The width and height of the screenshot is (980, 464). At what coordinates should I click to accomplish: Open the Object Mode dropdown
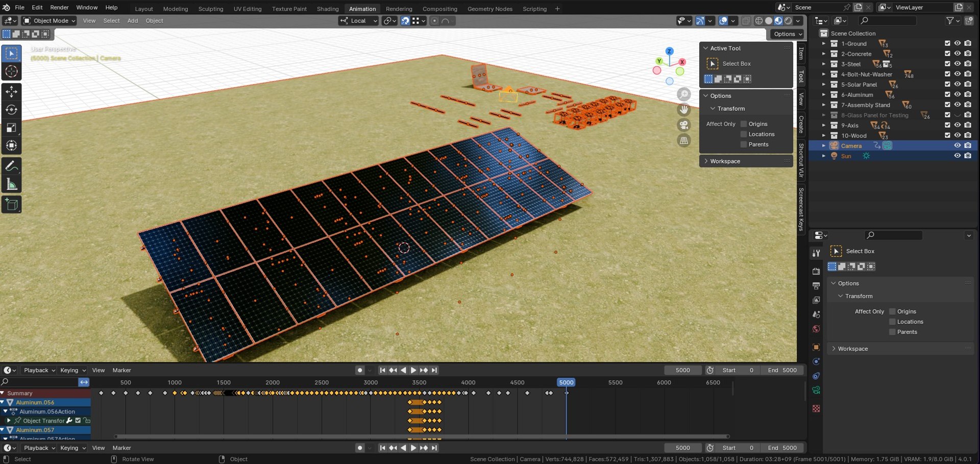point(49,21)
